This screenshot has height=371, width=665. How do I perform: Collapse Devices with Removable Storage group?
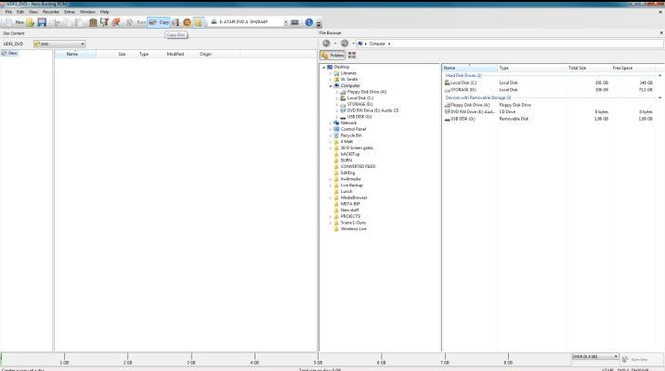click(659, 98)
